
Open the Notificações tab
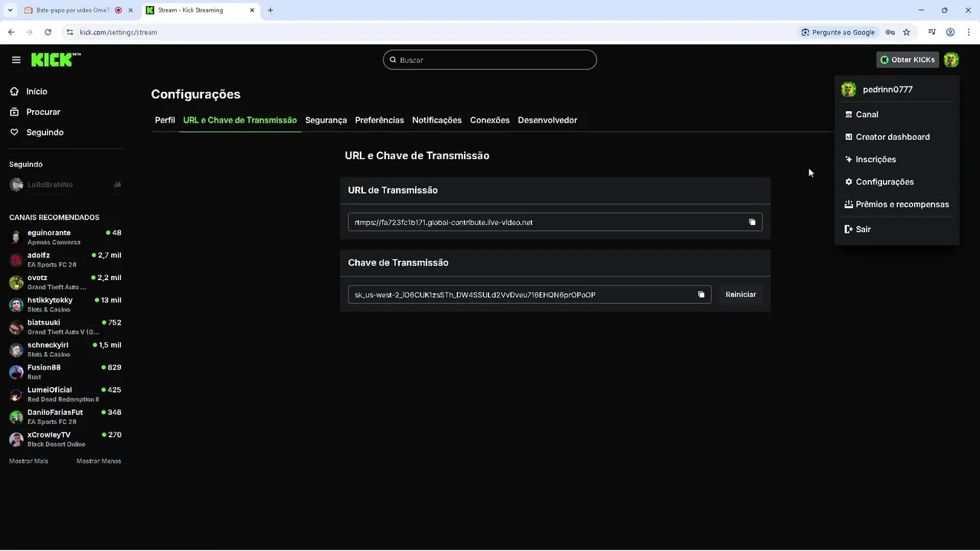coord(436,120)
